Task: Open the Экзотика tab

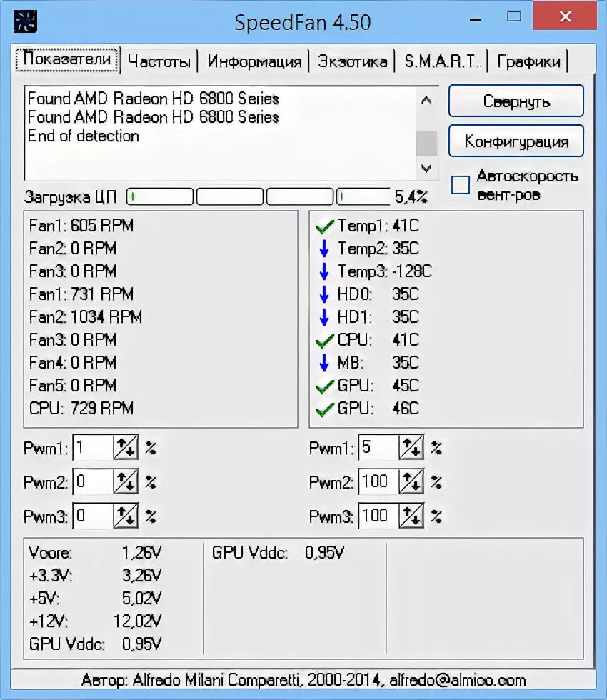Action: pos(352,61)
